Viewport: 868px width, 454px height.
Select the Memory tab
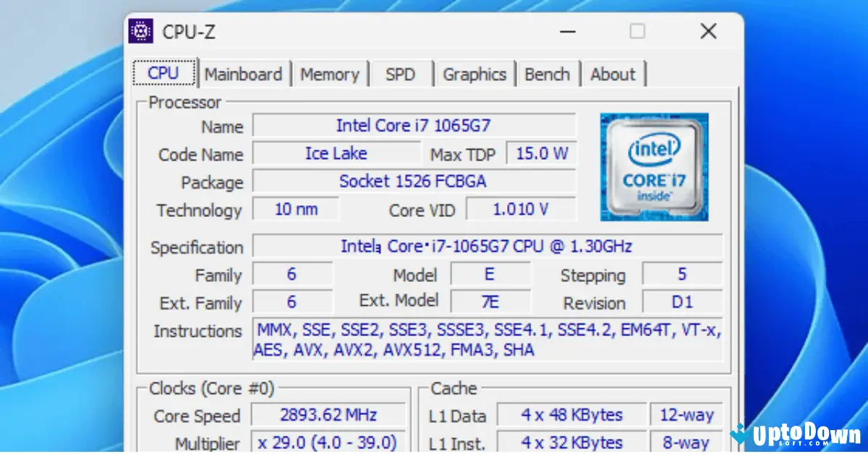coord(330,73)
